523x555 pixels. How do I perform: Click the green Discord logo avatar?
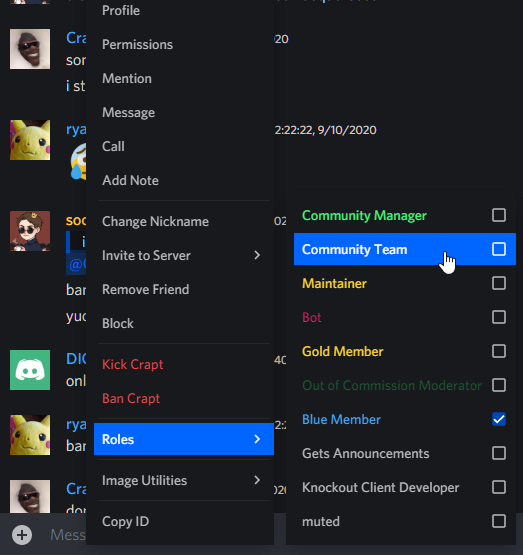[30, 370]
